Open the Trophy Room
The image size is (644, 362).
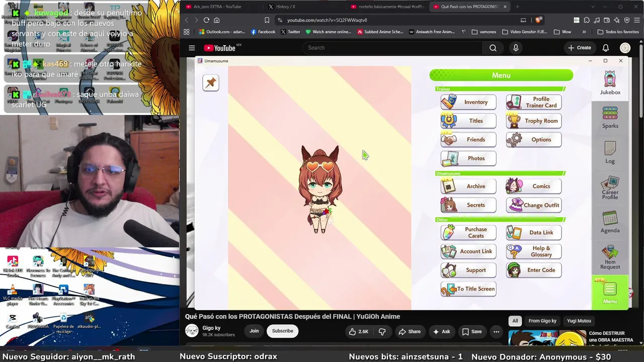point(534,121)
